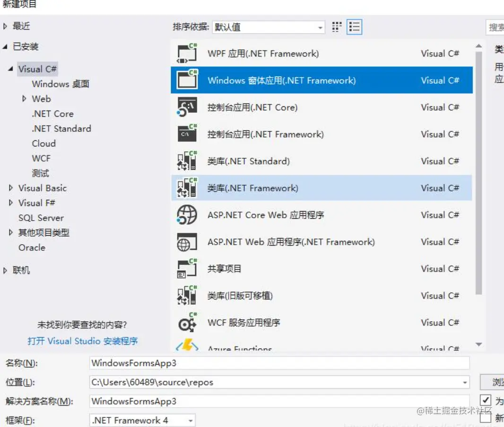
Task: Select SQL Server in the tree
Action: click(x=41, y=218)
